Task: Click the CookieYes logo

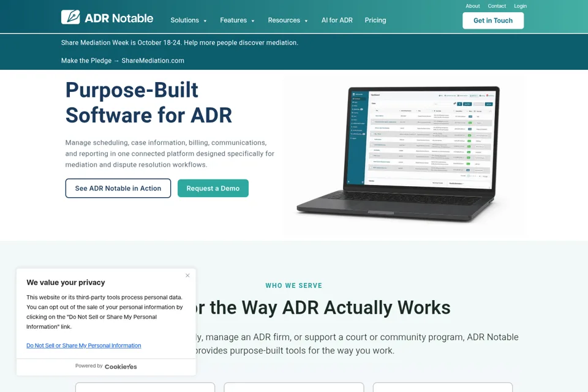Action: (121, 366)
